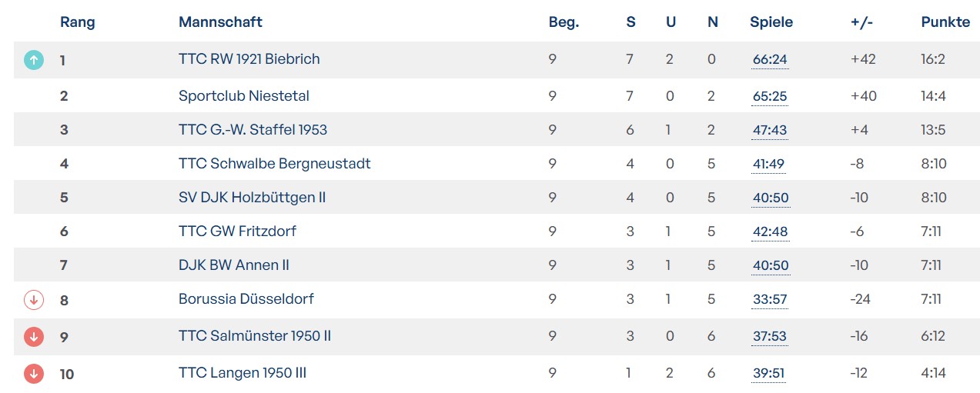The height and width of the screenshot is (393, 980).
Task: Select TTC G.-W. Staffel 1953 team
Action: 253,130
